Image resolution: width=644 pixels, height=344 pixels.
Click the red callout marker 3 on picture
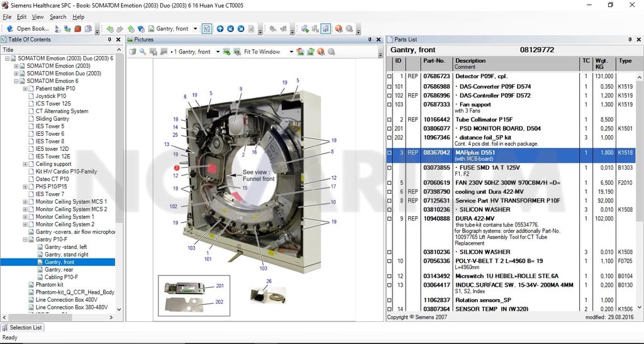pyautogui.click(x=177, y=168)
